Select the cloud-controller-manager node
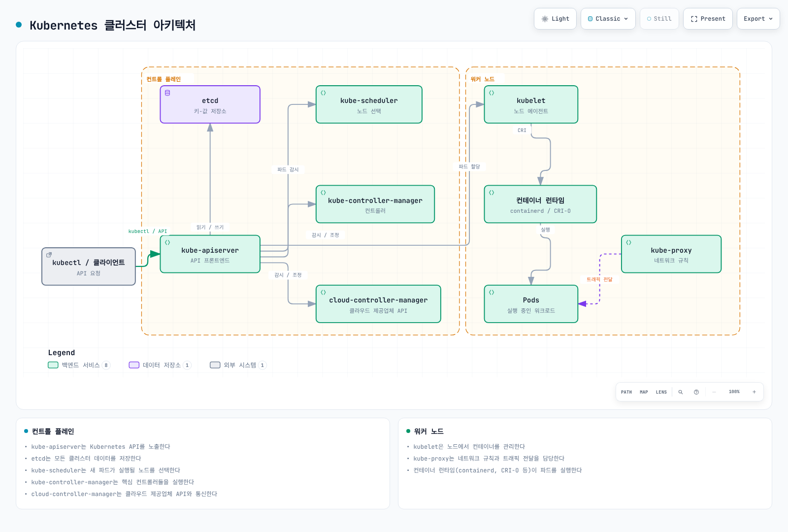The image size is (788, 532). coord(378,304)
